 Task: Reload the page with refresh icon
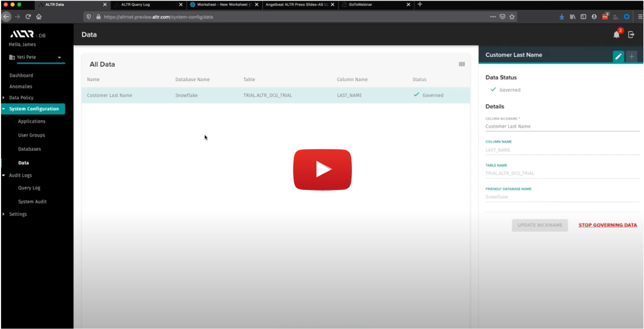click(28, 17)
